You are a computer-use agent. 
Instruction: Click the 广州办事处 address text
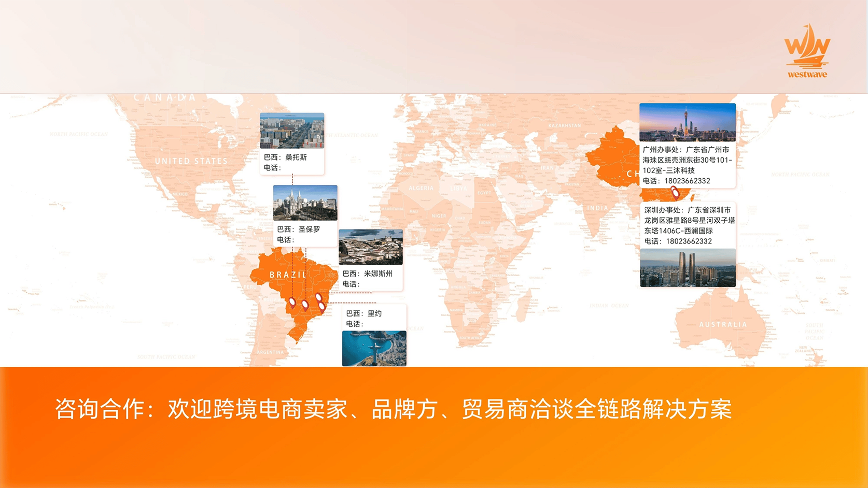point(687,160)
